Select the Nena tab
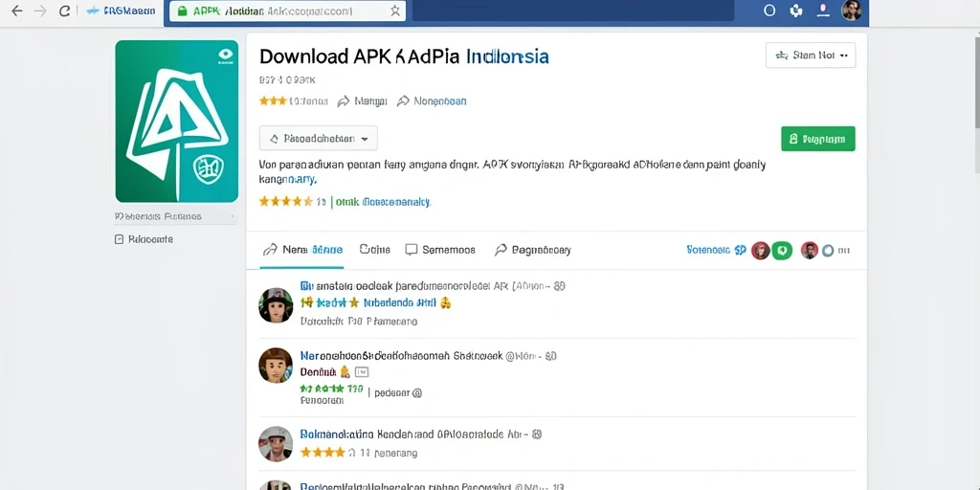 pos(303,250)
